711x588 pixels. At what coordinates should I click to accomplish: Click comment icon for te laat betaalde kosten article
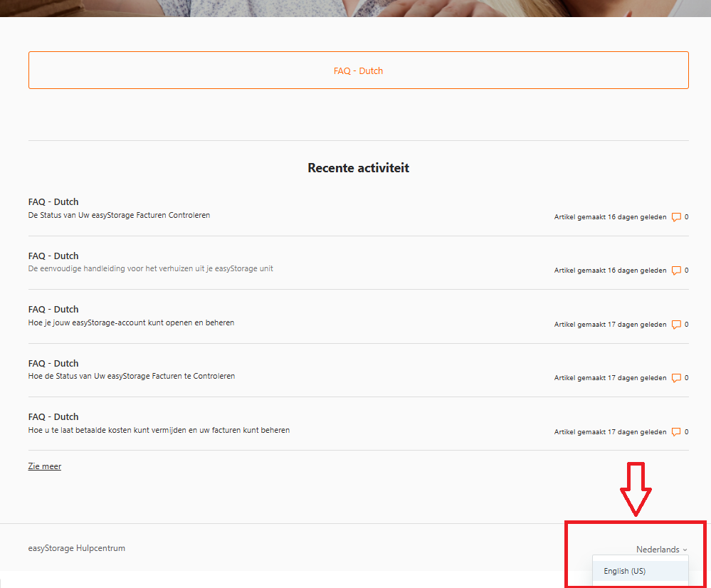[x=676, y=432]
